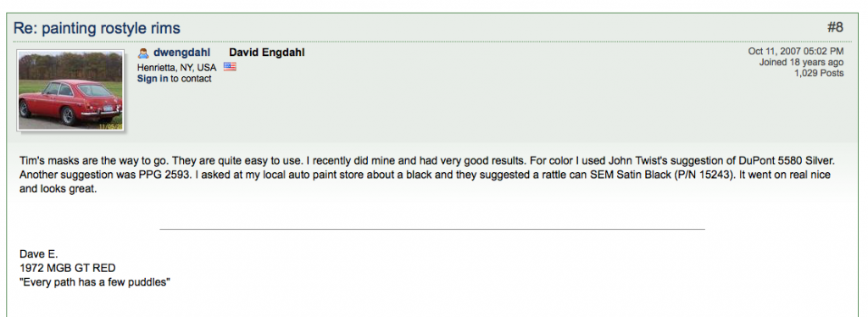The height and width of the screenshot is (317, 868).
Task: Click the #8 post number permalink
Action: click(835, 28)
